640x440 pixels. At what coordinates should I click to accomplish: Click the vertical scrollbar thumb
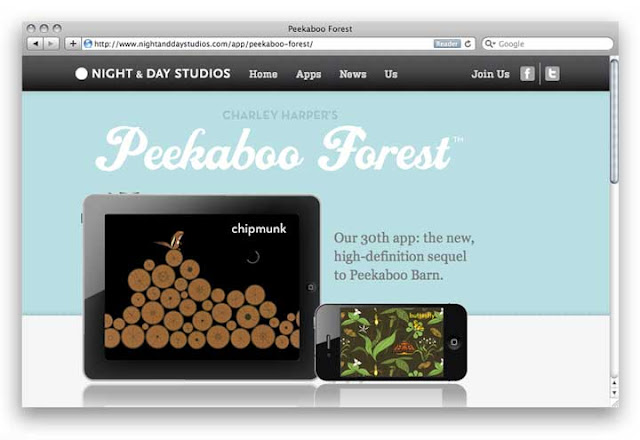(614, 121)
